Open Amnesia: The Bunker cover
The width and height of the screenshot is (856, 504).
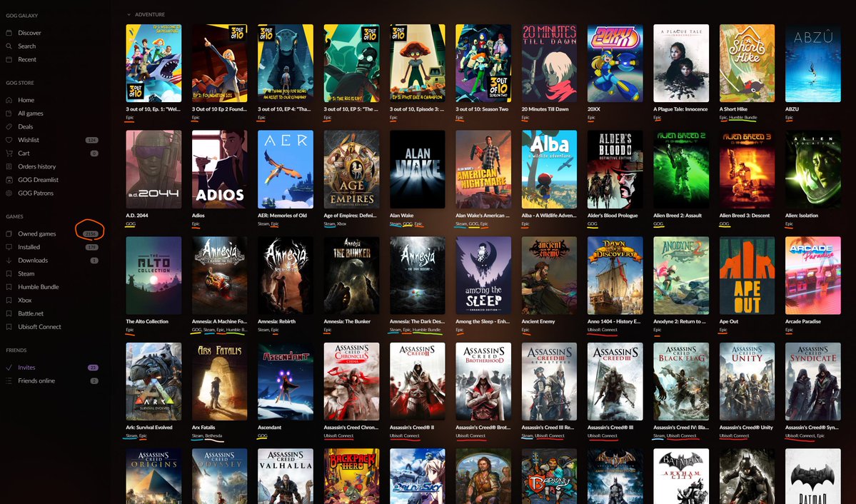351,276
